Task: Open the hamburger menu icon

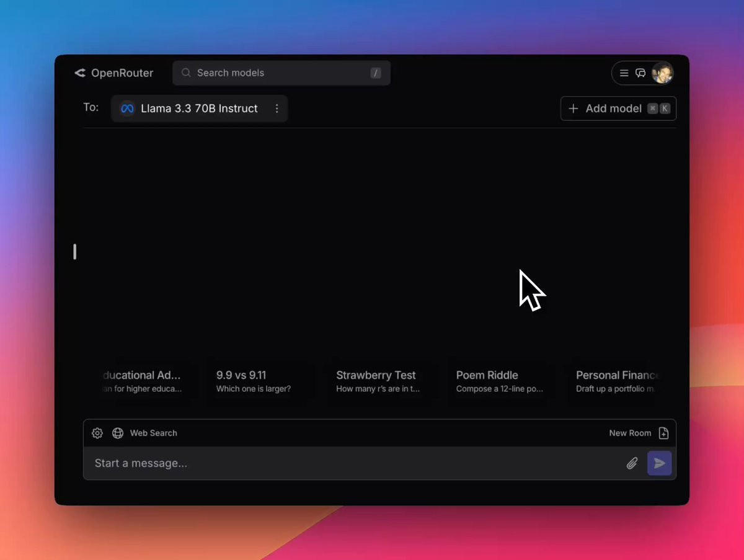Action: point(624,73)
